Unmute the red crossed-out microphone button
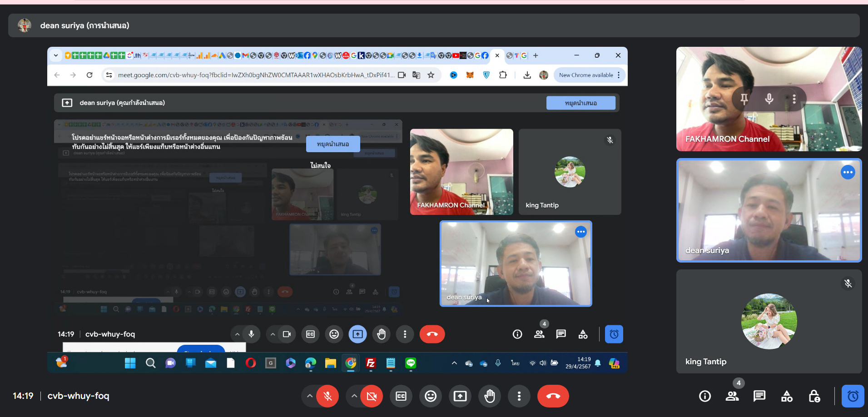Viewport: 868px width, 417px height. 327,396
